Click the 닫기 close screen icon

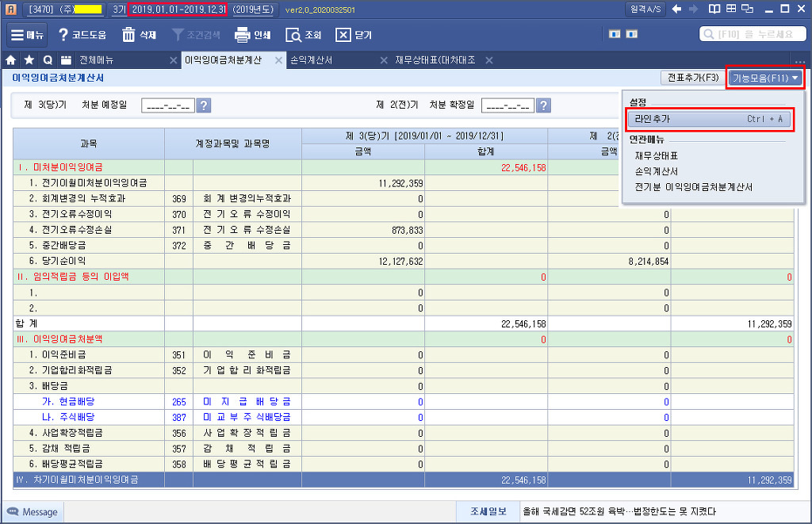tap(343, 35)
